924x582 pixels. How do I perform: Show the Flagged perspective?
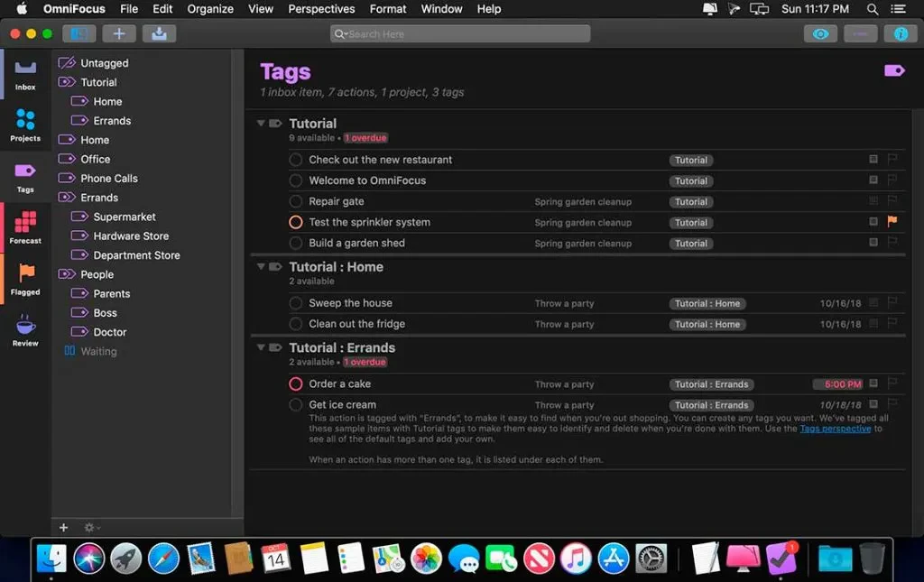(25, 279)
